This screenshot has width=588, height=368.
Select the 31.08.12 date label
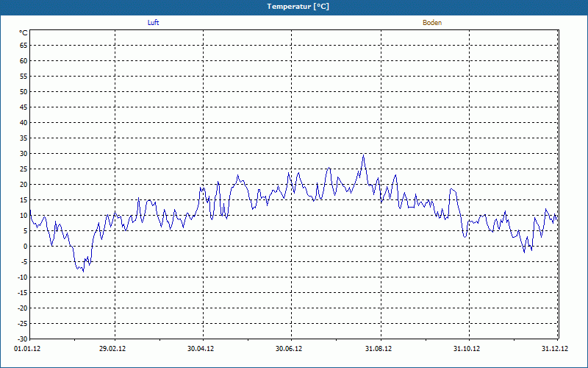click(379, 349)
